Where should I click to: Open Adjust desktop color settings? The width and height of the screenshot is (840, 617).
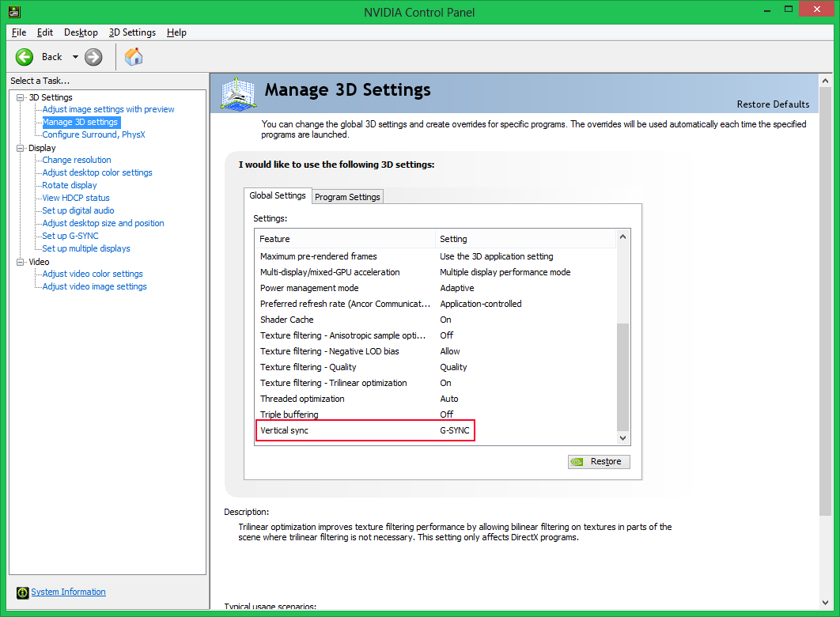pyautogui.click(x=97, y=172)
